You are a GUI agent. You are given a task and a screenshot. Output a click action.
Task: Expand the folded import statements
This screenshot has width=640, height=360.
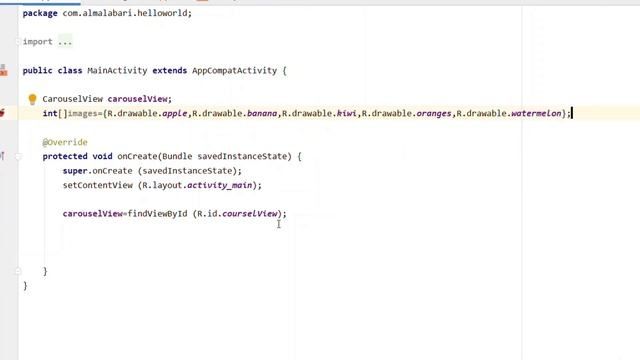[18, 42]
